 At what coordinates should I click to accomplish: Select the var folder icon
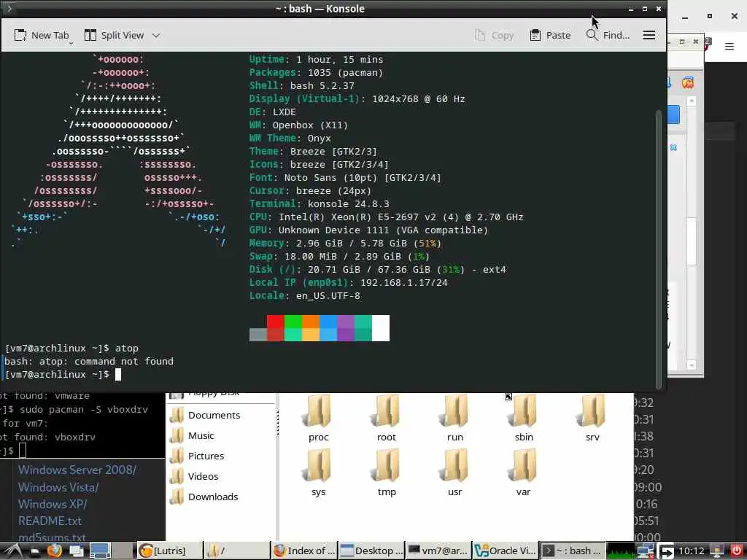click(x=524, y=466)
